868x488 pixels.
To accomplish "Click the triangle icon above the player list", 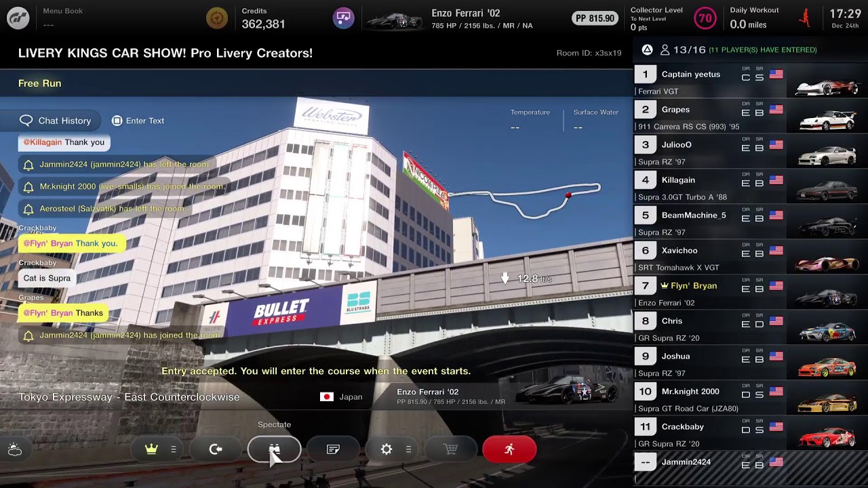I will pos(647,49).
